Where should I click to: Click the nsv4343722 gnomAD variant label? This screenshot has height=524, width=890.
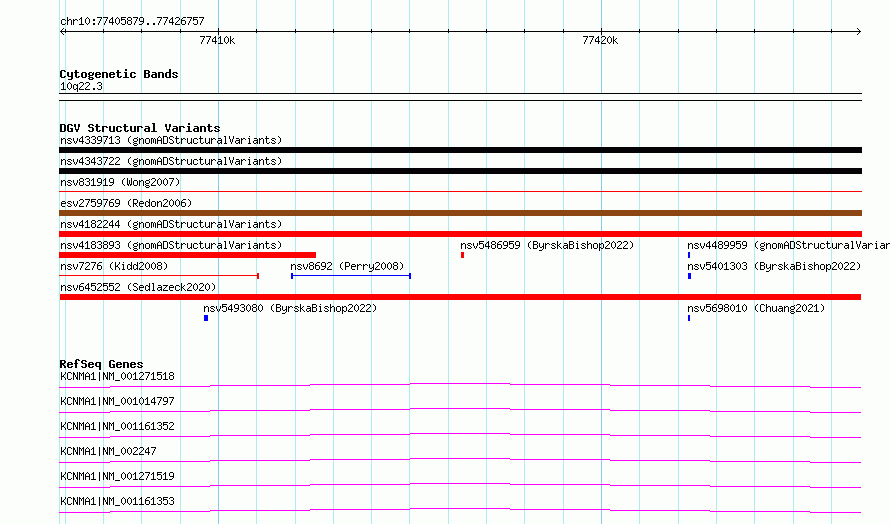[171, 161]
